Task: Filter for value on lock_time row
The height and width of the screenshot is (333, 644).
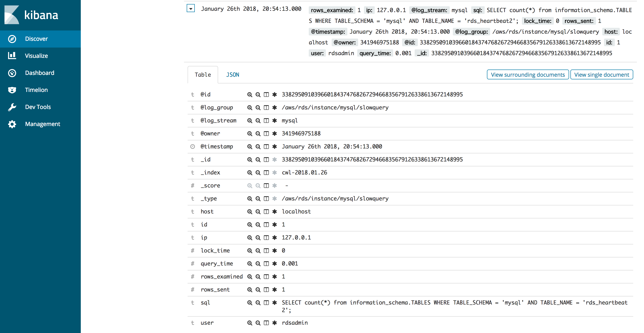Action: [250, 250]
